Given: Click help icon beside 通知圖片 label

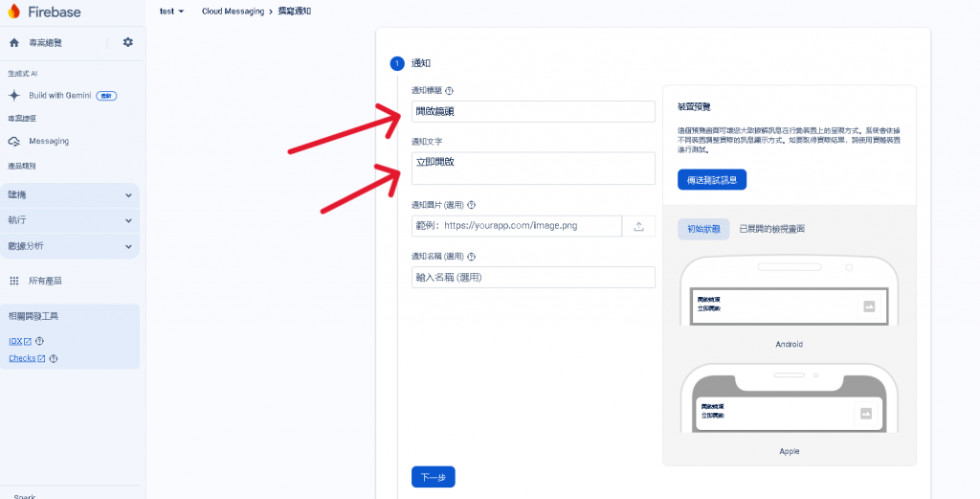Looking at the screenshot, I should tap(472, 205).
